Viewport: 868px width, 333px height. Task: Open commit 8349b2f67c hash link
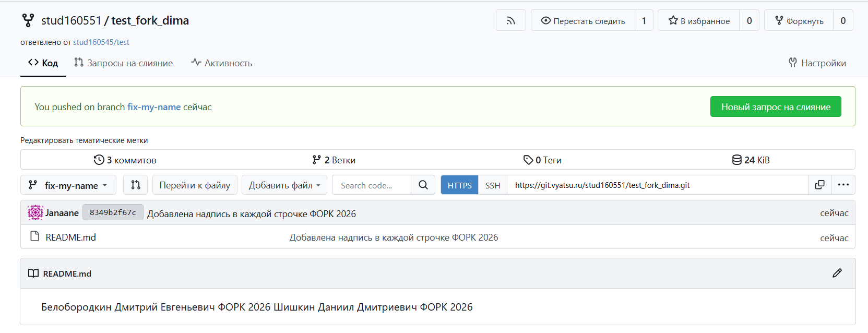click(x=113, y=212)
